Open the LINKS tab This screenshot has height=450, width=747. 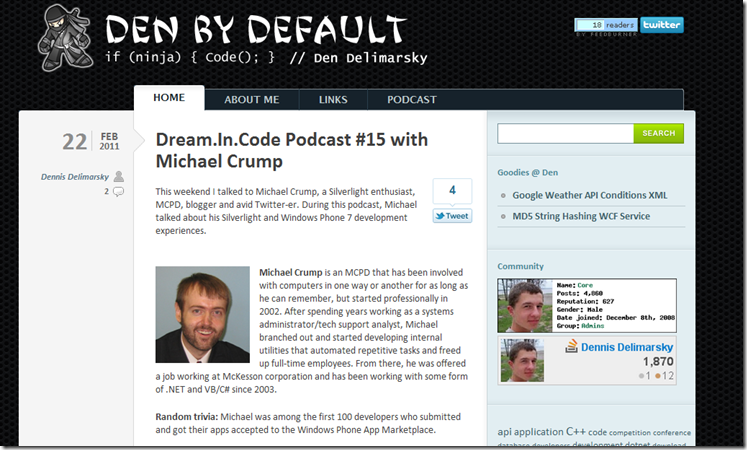point(333,100)
